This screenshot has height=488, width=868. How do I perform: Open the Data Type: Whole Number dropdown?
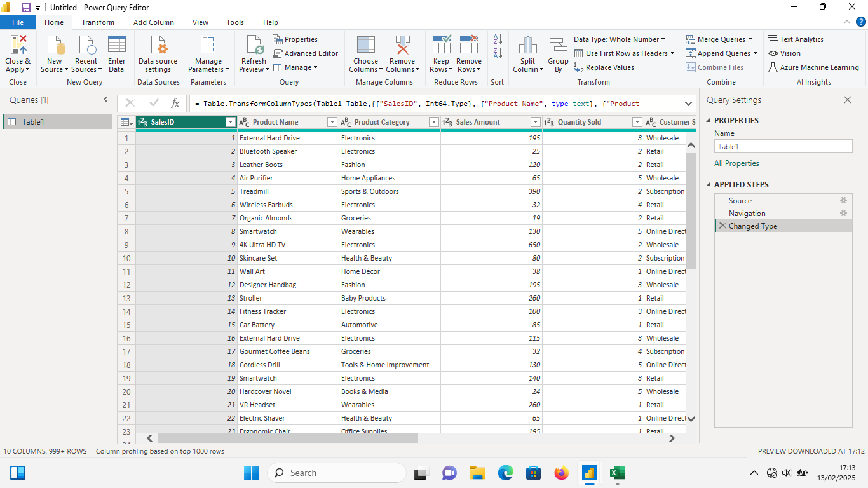pyautogui.click(x=620, y=39)
